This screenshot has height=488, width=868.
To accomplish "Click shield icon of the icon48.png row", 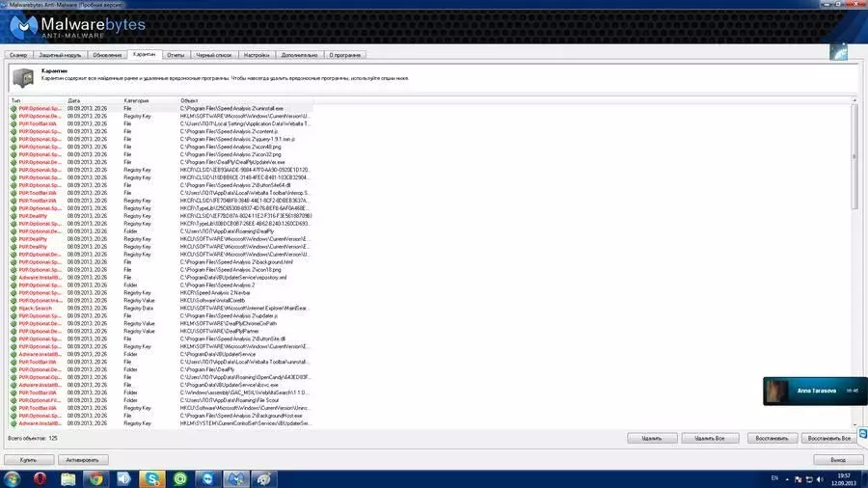I will pyautogui.click(x=14, y=148).
